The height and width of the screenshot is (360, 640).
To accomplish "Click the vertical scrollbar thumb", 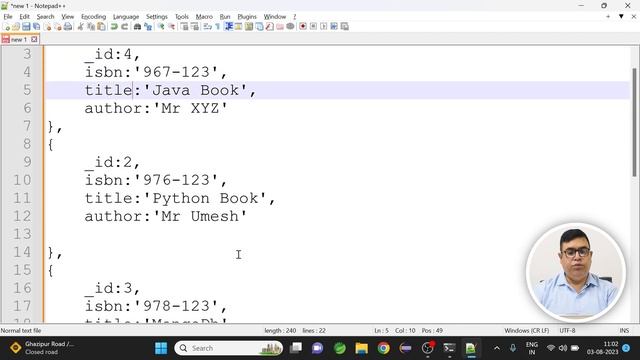I will [x=634, y=122].
